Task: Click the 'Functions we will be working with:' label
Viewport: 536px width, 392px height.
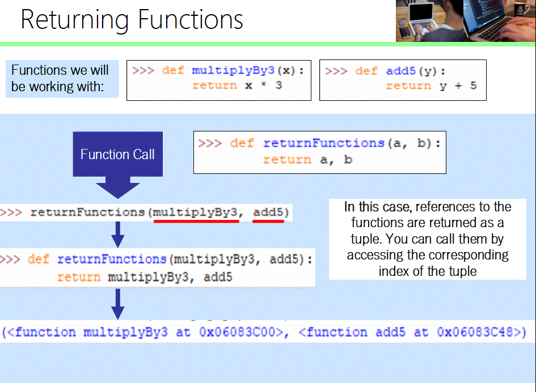Action: pos(62,79)
